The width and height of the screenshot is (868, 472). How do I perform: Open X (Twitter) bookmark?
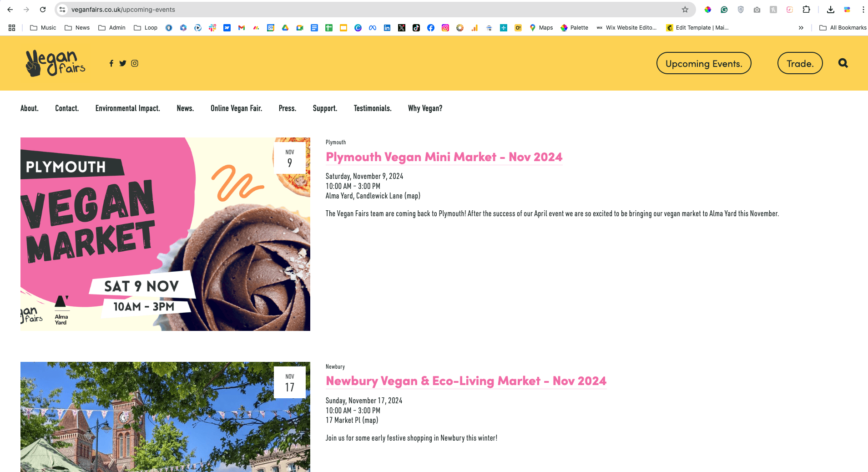pos(402,28)
